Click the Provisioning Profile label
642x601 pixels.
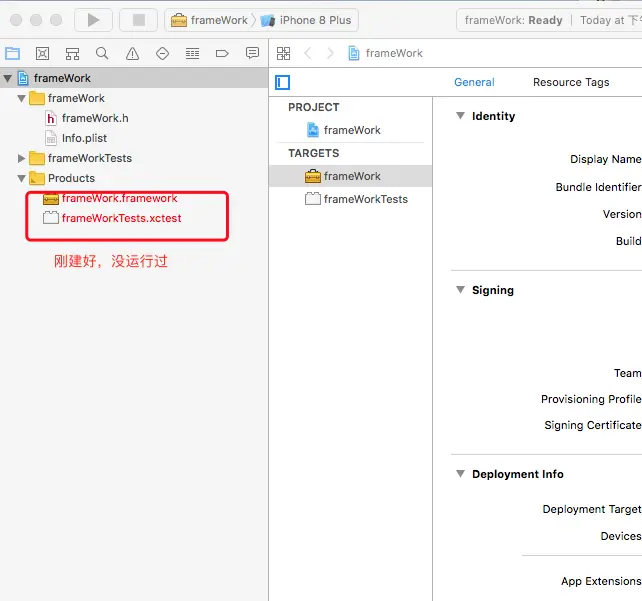click(x=591, y=399)
